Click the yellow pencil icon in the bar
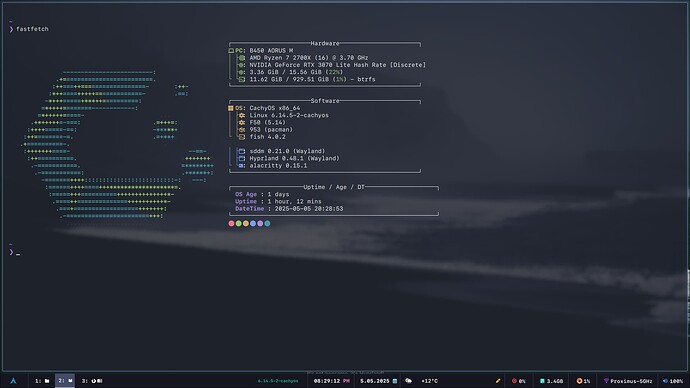 pyautogui.click(x=498, y=381)
